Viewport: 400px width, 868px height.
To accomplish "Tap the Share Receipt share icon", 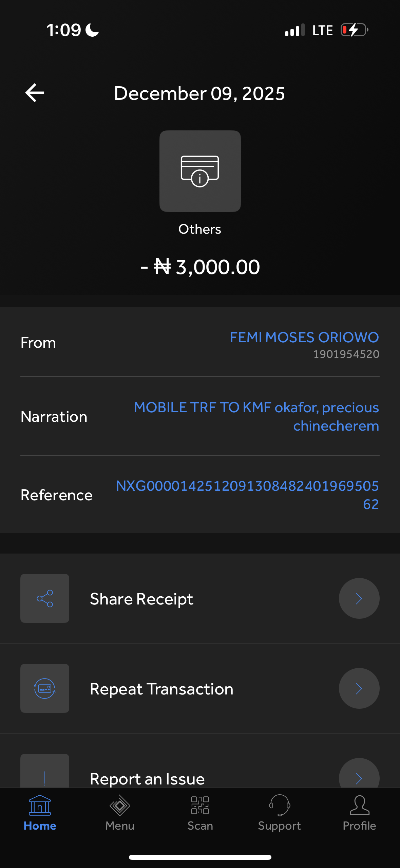I will click(45, 598).
